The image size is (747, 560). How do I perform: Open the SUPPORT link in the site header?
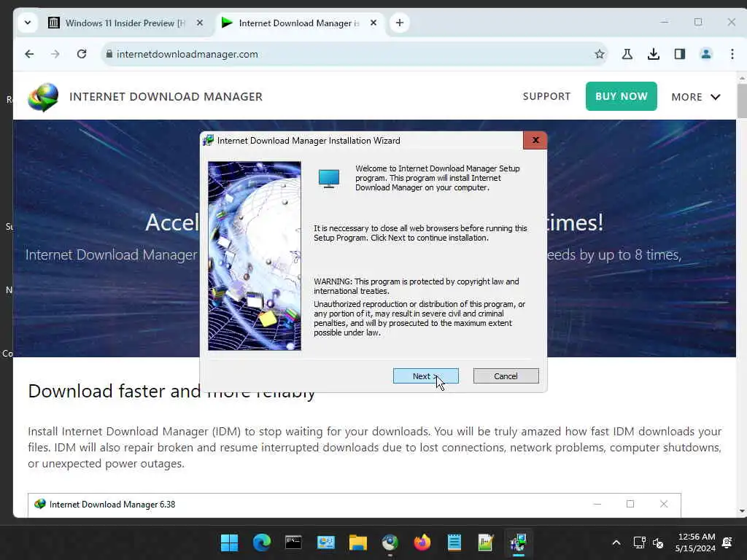(546, 96)
